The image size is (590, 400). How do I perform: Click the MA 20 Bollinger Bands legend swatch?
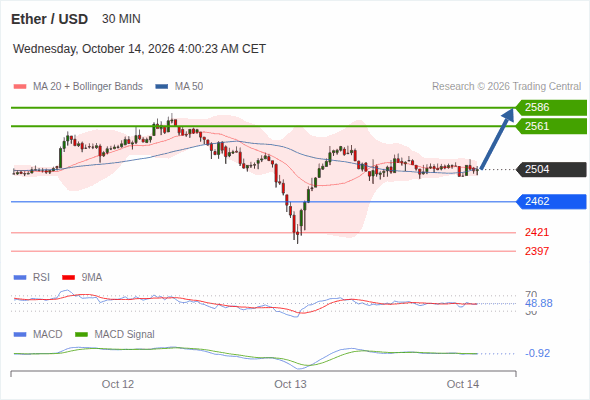(20, 87)
